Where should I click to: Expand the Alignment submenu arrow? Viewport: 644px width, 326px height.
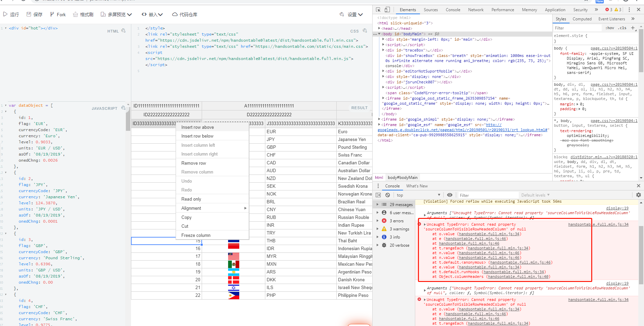coord(245,208)
